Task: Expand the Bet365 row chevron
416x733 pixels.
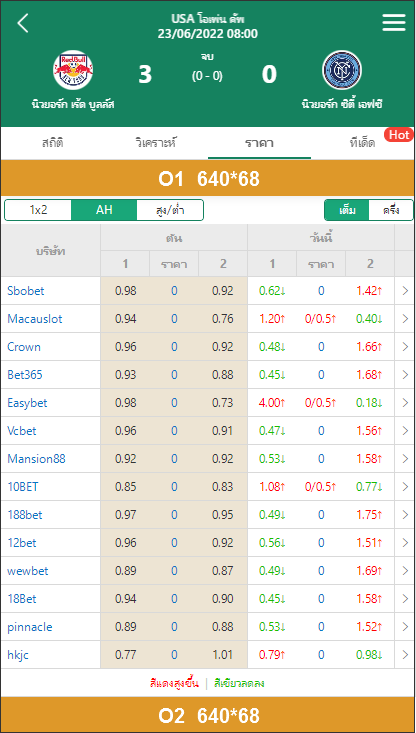Action: pyautogui.click(x=405, y=374)
